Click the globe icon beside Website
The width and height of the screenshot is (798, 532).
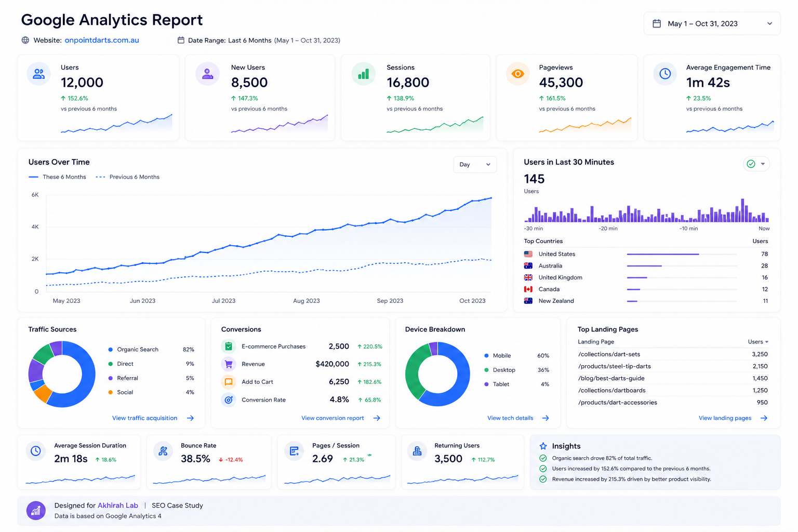25,40
